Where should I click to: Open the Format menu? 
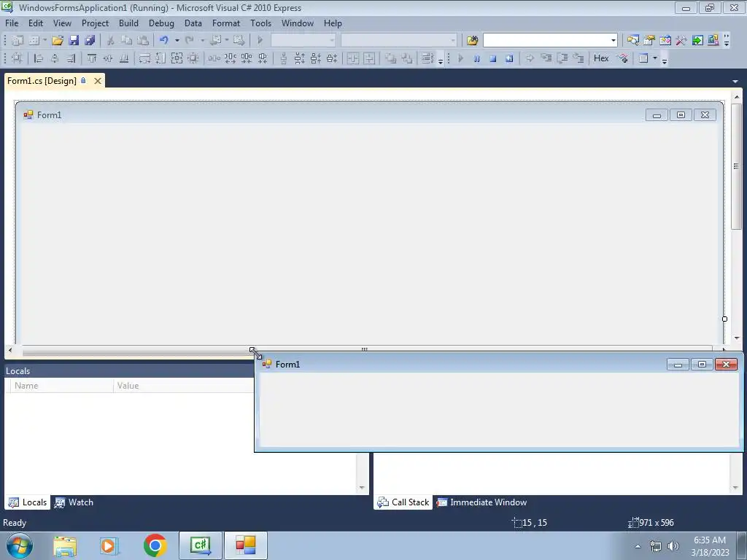click(x=226, y=23)
